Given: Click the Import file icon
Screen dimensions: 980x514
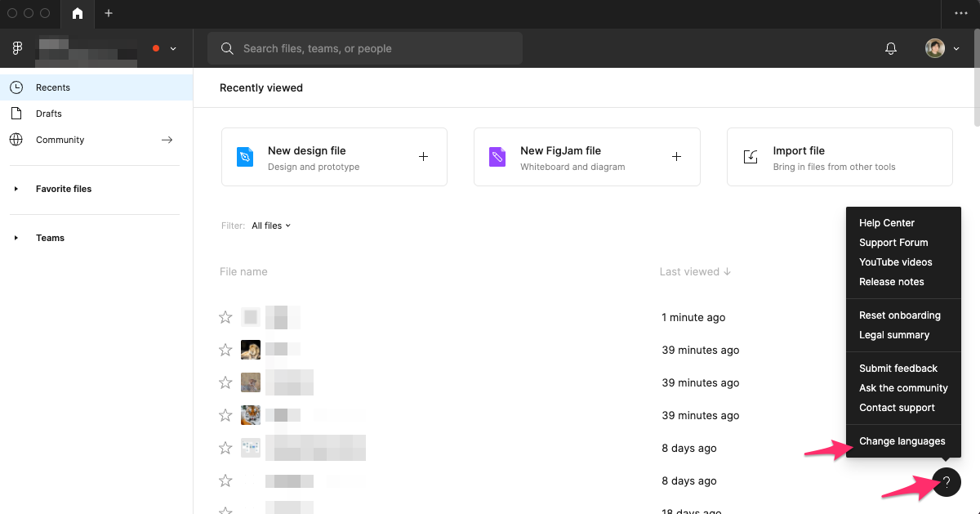Looking at the screenshot, I should point(751,157).
